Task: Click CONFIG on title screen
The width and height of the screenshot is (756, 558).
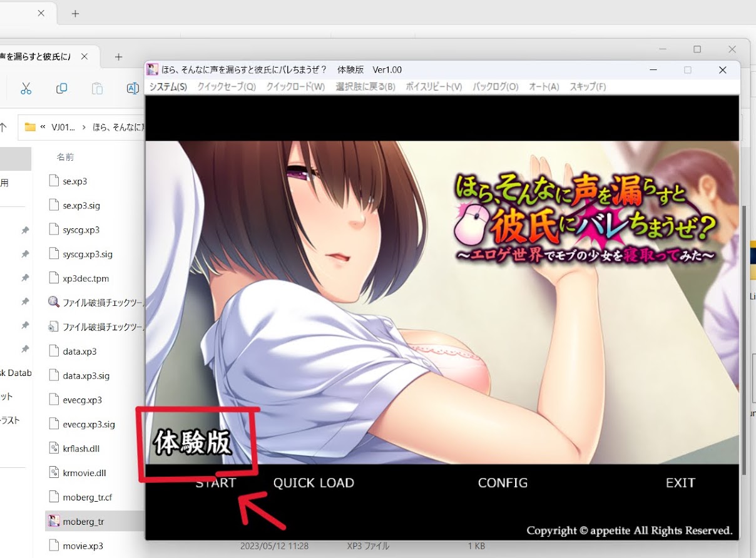Action: click(503, 483)
